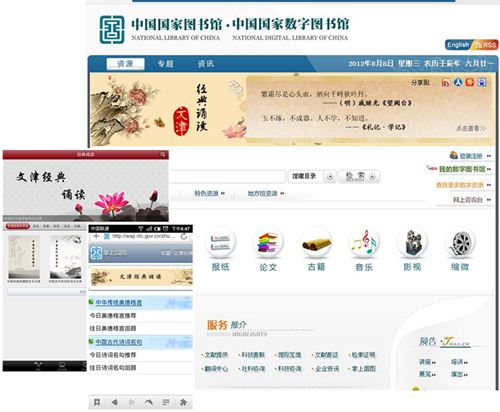
Task: Expand the 地方馆资源 arrow menu
Action: (x=282, y=193)
